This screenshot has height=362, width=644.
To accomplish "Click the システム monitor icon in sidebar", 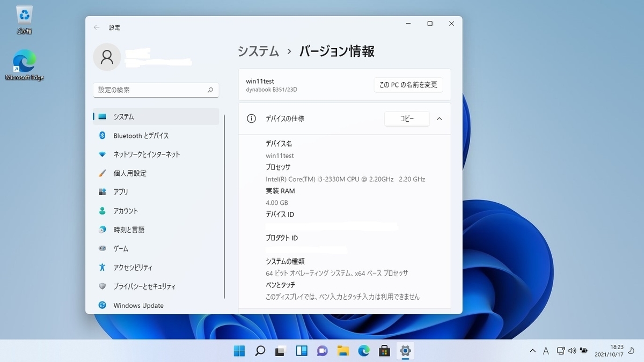I will 103,116.
